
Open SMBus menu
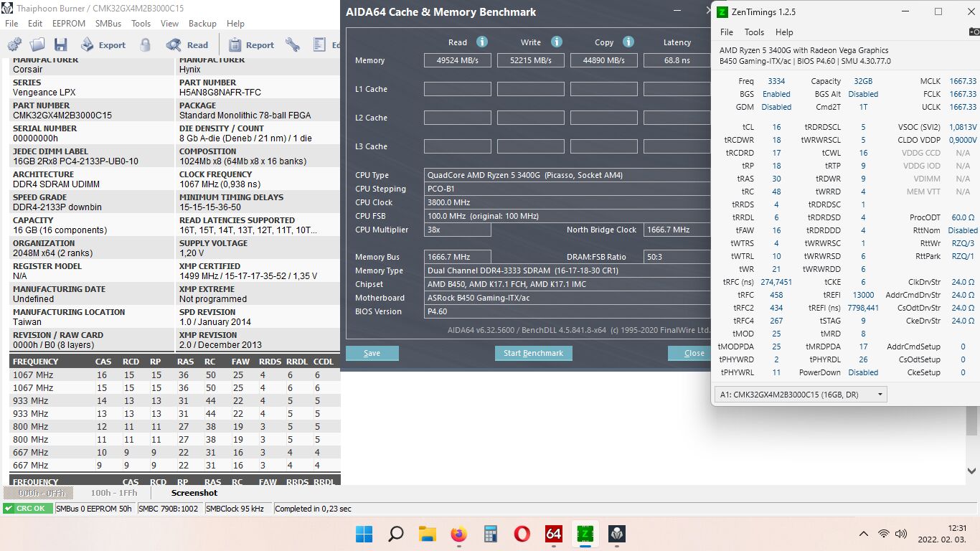(108, 23)
